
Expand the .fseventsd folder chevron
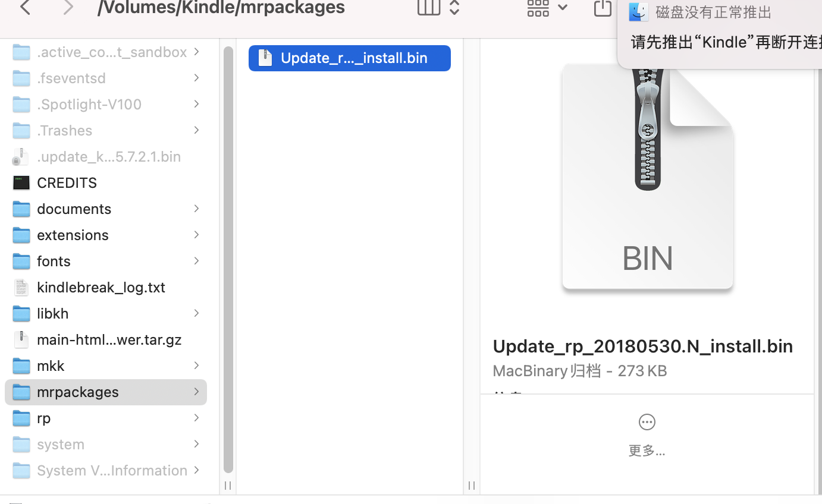pyautogui.click(x=196, y=78)
